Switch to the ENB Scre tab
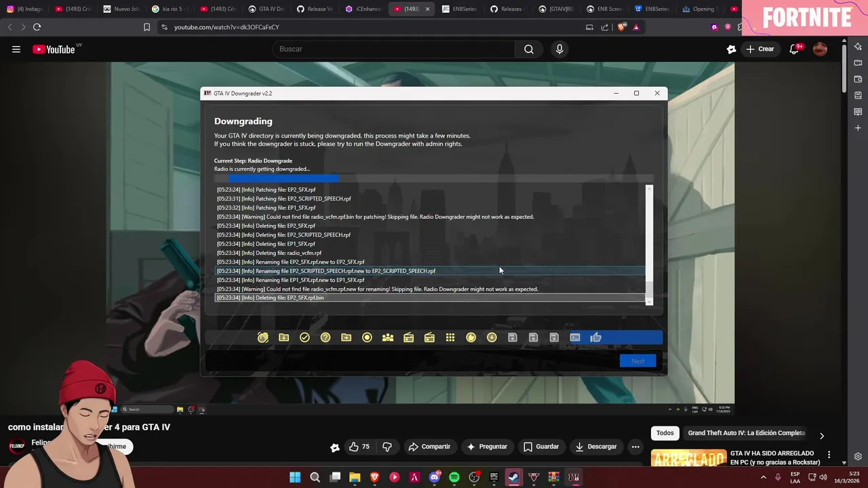This screenshot has height=488, width=868. click(x=605, y=9)
